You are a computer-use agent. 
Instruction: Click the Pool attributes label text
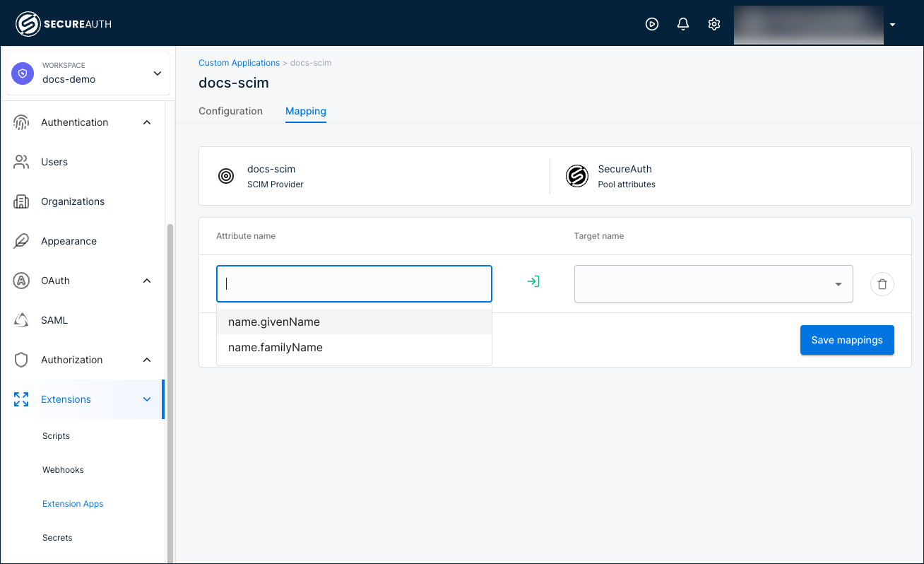pos(627,184)
